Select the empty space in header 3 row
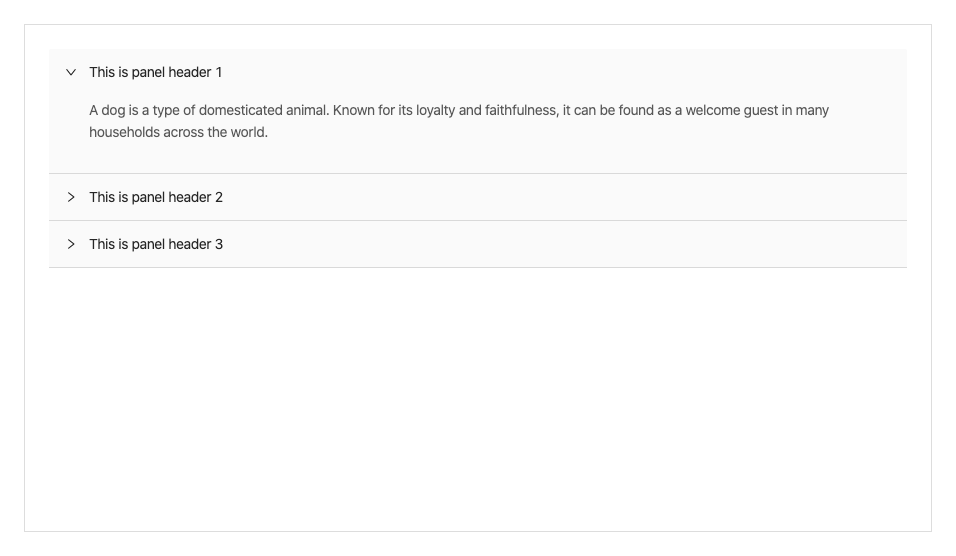 coord(600,245)
